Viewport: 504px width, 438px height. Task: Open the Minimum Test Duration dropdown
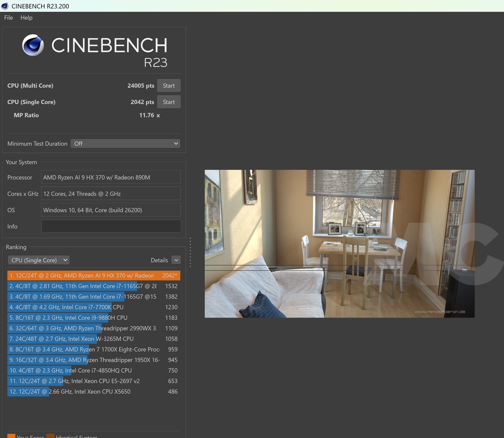(x=125, y=143)
